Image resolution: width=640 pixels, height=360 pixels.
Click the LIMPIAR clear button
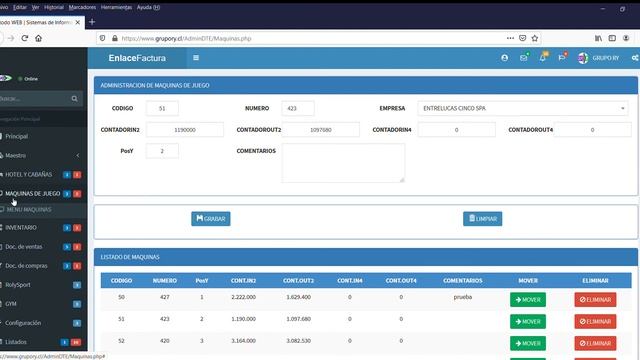click(482, 219)
